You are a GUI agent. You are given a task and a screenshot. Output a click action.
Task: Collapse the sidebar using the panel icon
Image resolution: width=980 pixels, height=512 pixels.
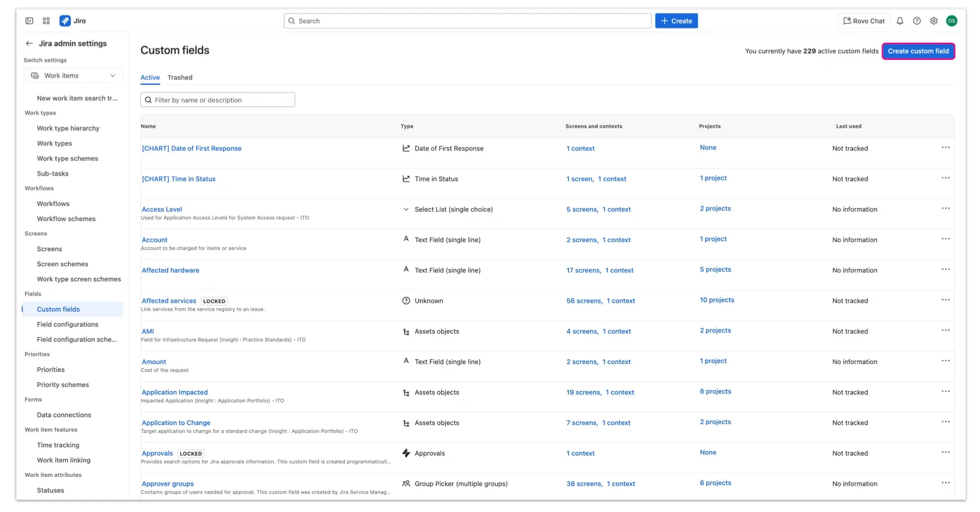pos(29,21)
